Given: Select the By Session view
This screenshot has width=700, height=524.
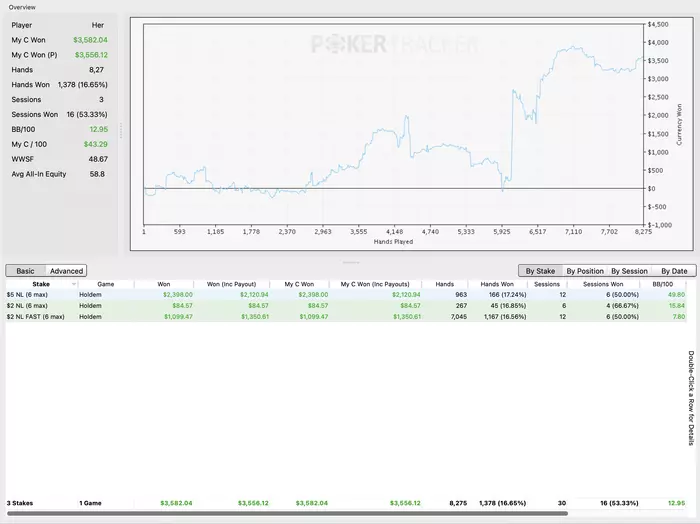Looking at the screenshot, I should pyautogui.click(x=629, y=271).
